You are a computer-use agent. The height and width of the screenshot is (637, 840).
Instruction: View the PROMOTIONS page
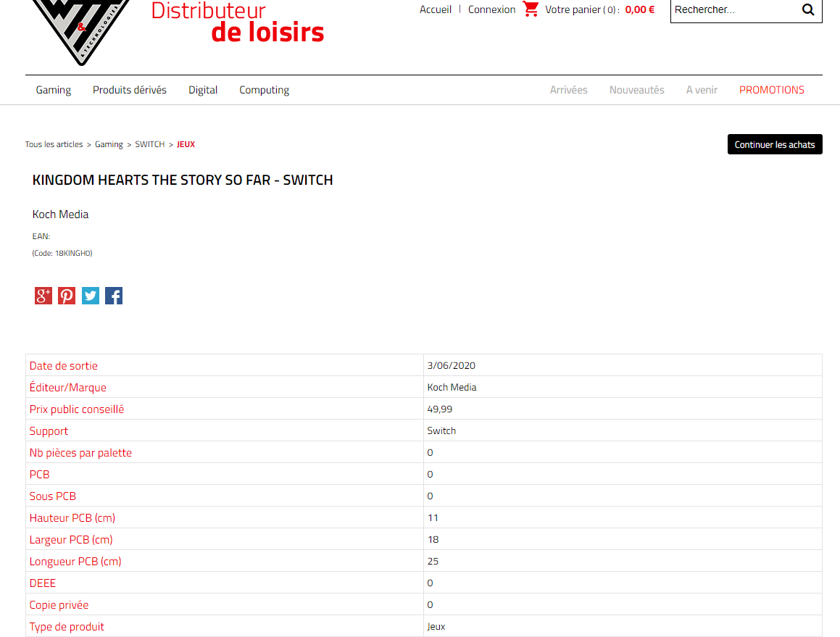(772, 90)
